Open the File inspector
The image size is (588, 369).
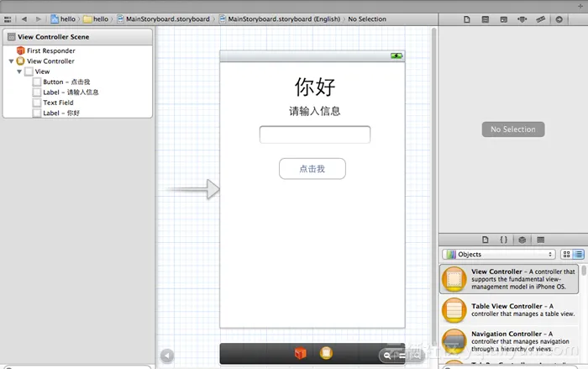(x=467, y=19)
